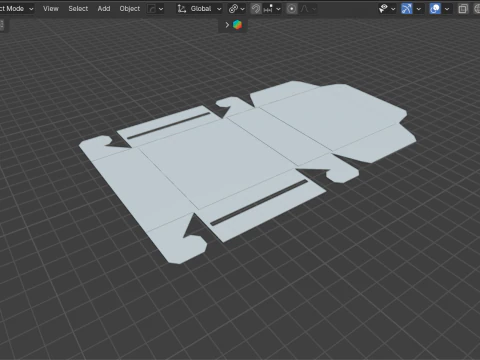480x360 pixels.
Task: Click the dimmed icon next to Object menu
Action: [x=152, y=9]
